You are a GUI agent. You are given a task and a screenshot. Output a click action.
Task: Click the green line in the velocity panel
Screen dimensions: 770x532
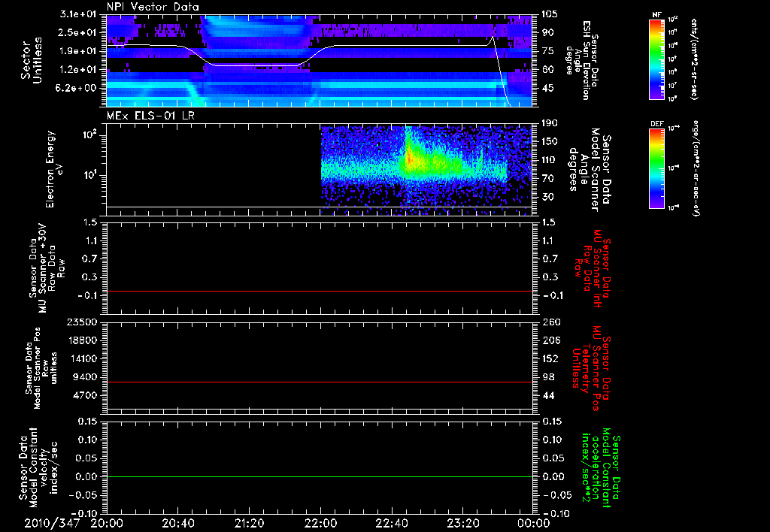pyautogui.click(x=320, y=476)
